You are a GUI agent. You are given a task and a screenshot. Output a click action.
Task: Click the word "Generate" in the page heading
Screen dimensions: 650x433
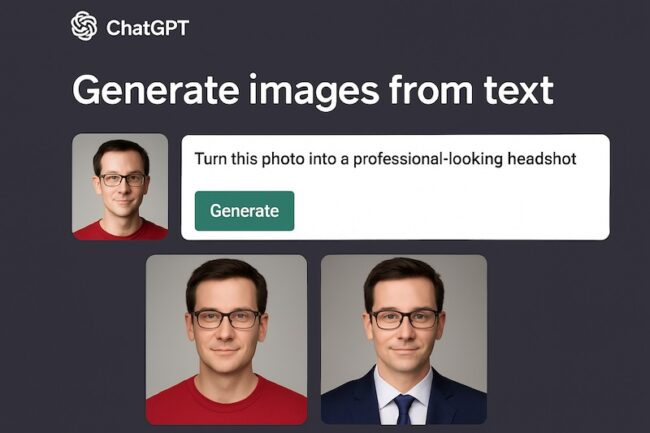click(155, 90)
